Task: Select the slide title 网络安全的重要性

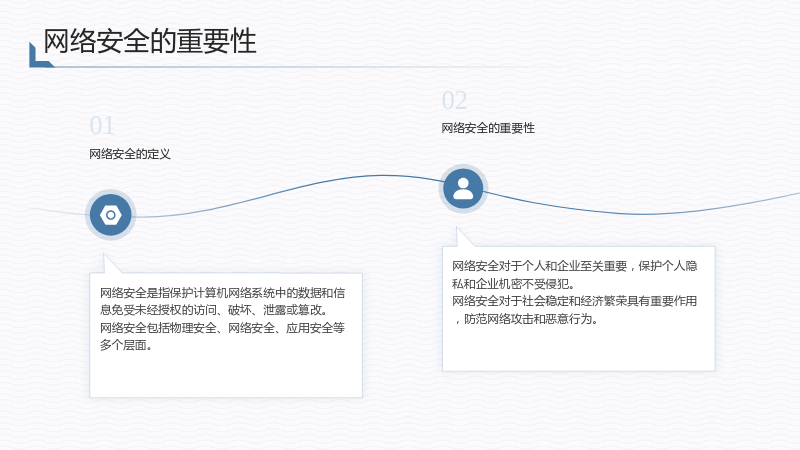Action: tap(149, 41)
